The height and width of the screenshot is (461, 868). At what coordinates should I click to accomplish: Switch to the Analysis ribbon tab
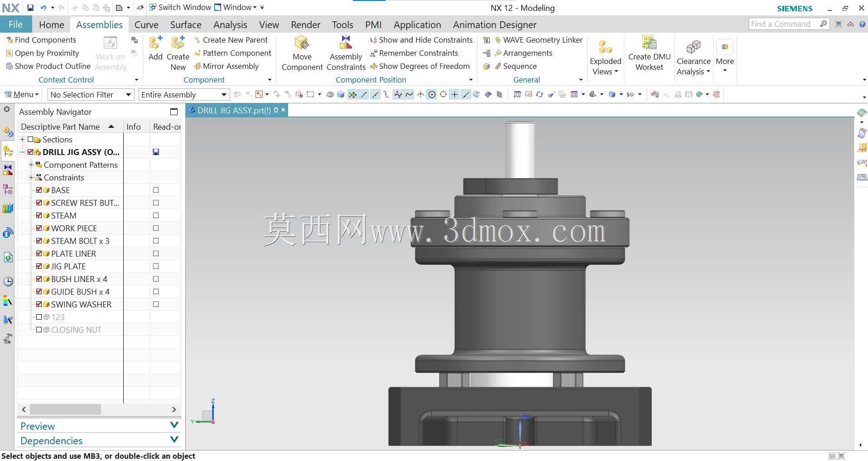[230, 24]
